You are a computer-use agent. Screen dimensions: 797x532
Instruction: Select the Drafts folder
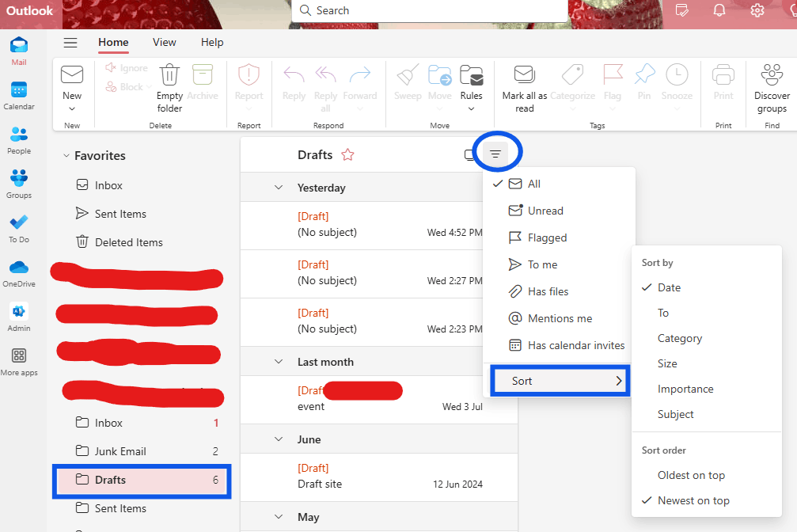[x=142, y=480]
